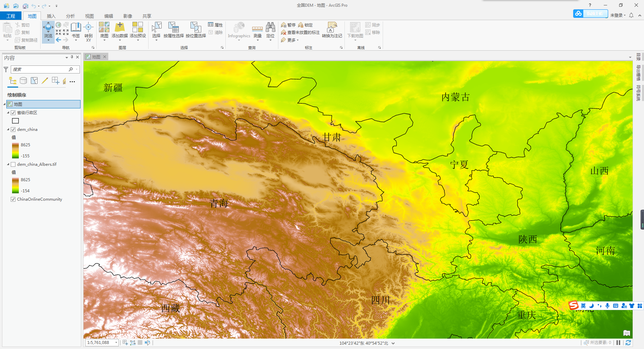
Task: Close the 地图 view tab
Action: (105, 57)
